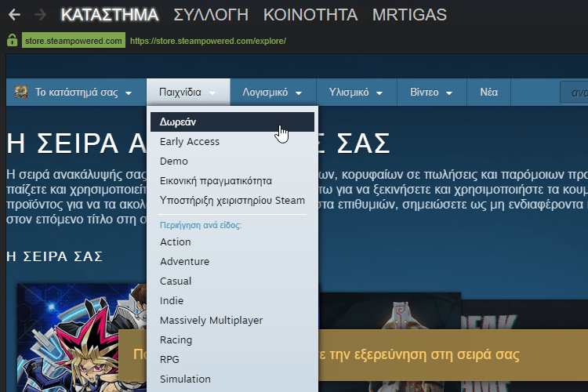Choose the Demo menu entry
The width and height of the screenshot is (588, 392).
pos(232,161)
